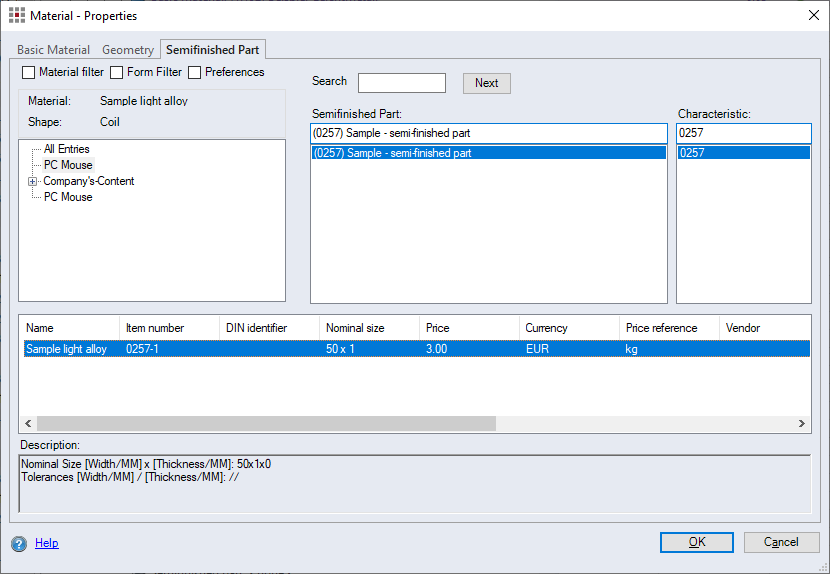Viewport: 830px width, 574px height.
Task: Select All Entries in the tree
Action: pyautogui.click(x=66, y=149)
